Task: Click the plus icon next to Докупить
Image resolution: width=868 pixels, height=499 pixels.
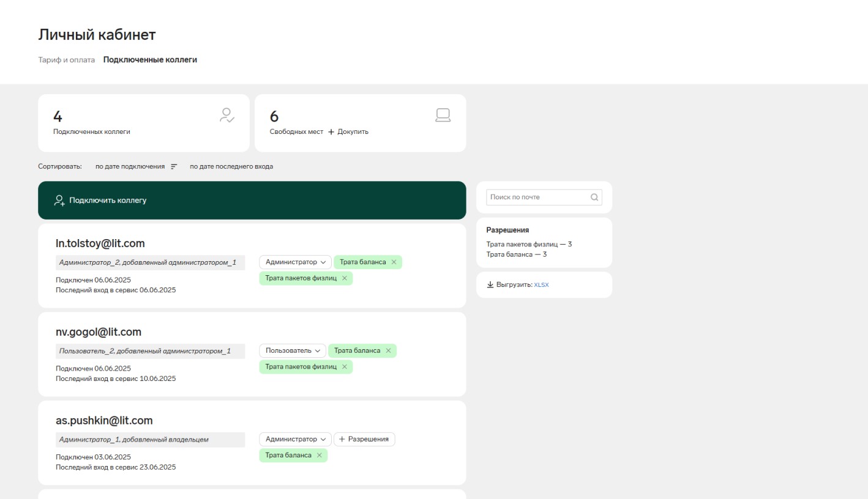Action: 331,131
